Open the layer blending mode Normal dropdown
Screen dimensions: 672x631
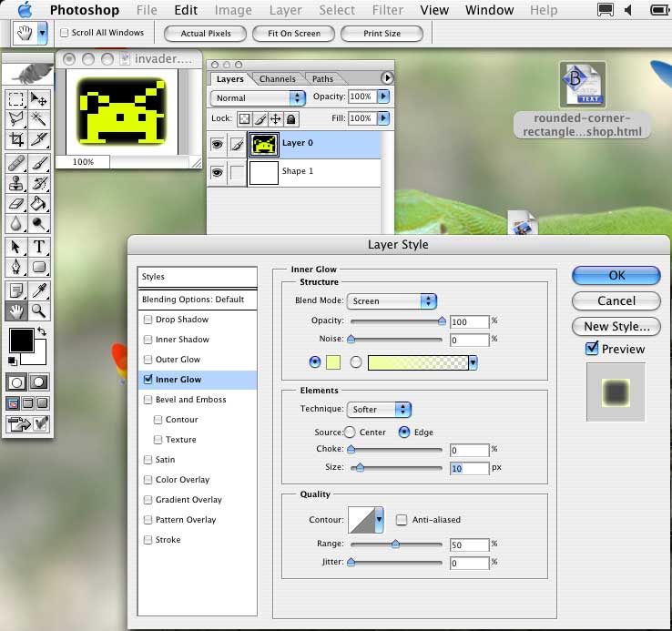tap(258, 98)
